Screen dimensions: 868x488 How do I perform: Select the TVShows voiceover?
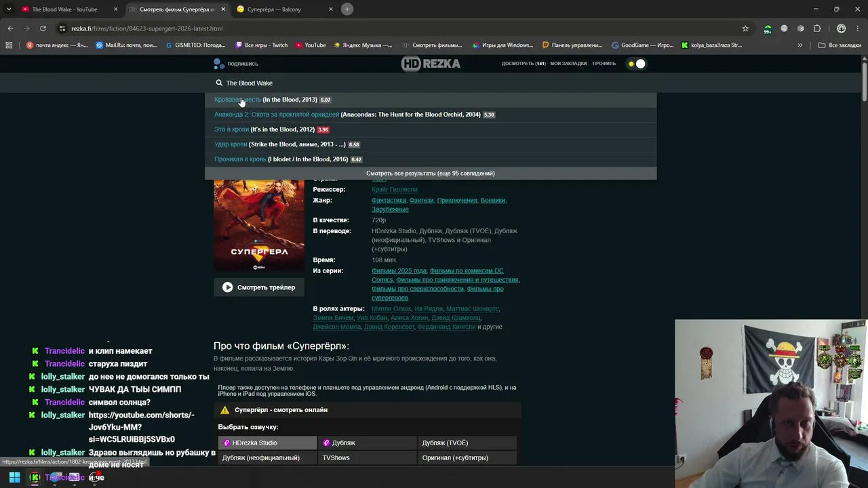tap(367, 458)
